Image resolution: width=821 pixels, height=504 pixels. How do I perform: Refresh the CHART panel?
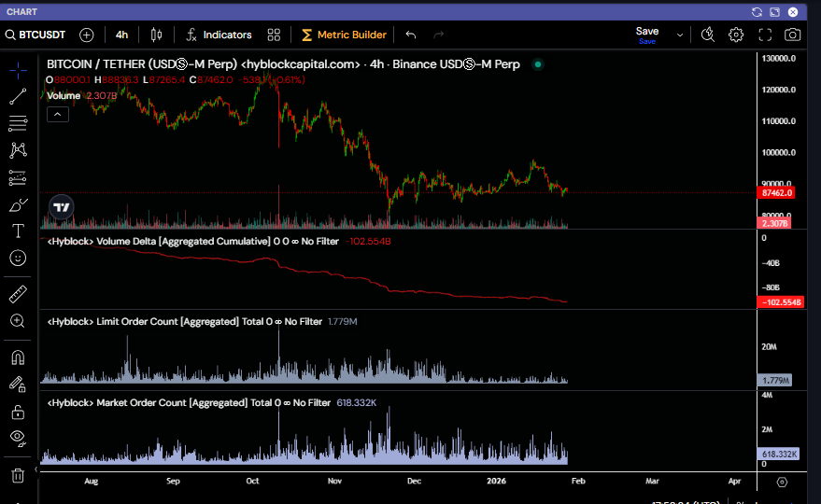pos(757,12)
